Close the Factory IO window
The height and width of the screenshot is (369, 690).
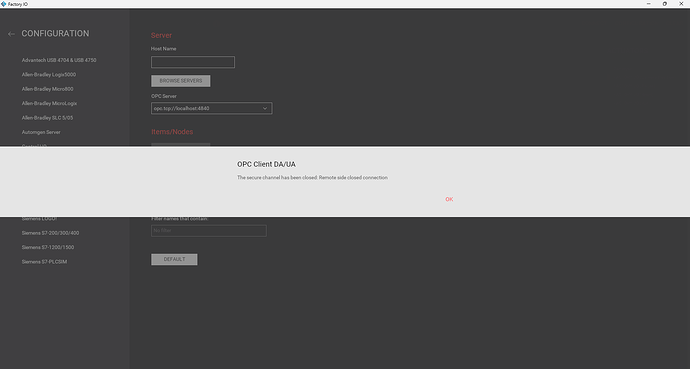pyautogui.click(x=681, y=4)
